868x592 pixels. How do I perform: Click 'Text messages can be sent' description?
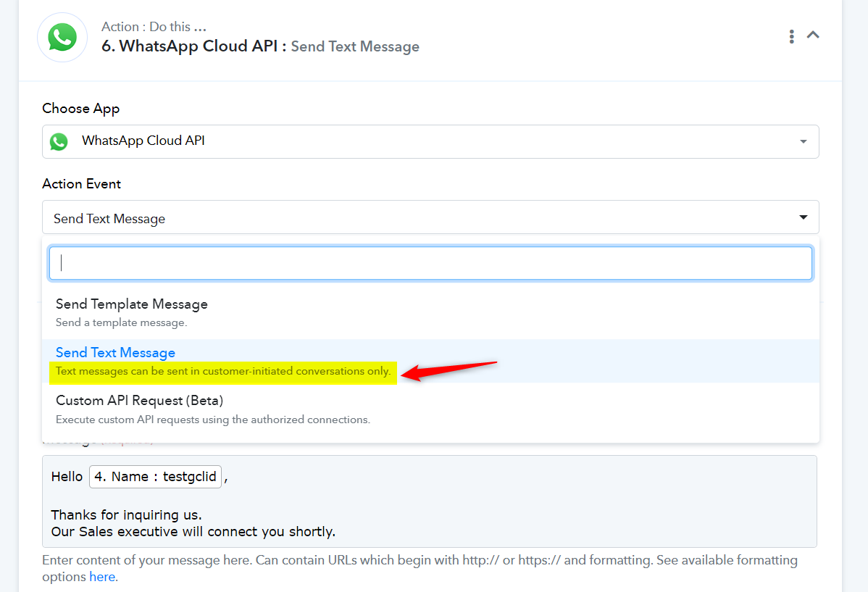coord(223,371)
